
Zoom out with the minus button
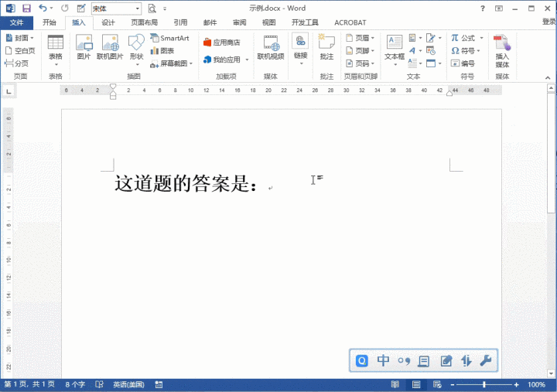pos(453,384)
